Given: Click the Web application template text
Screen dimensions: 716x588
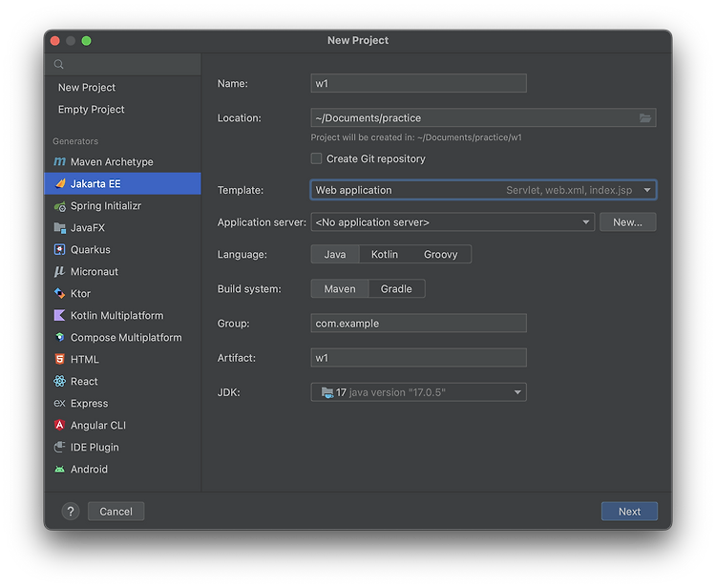Looking at the screenshot, I should 353,190.
